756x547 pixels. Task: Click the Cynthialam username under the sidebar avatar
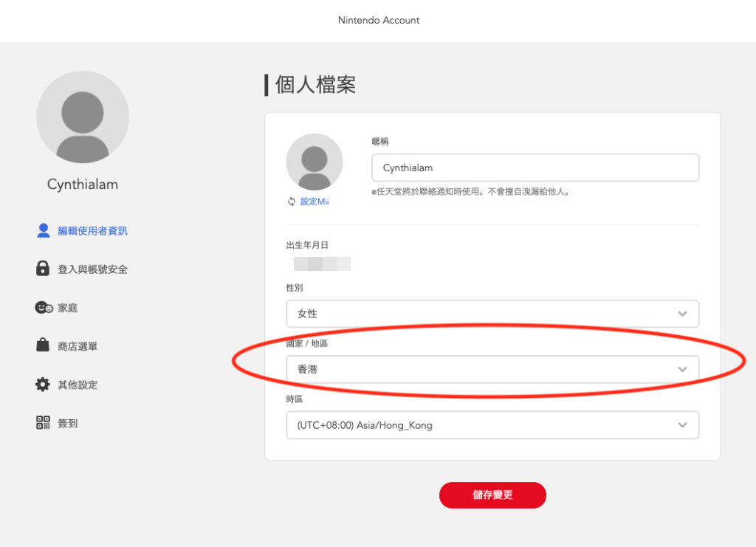[x=83, y=184]
